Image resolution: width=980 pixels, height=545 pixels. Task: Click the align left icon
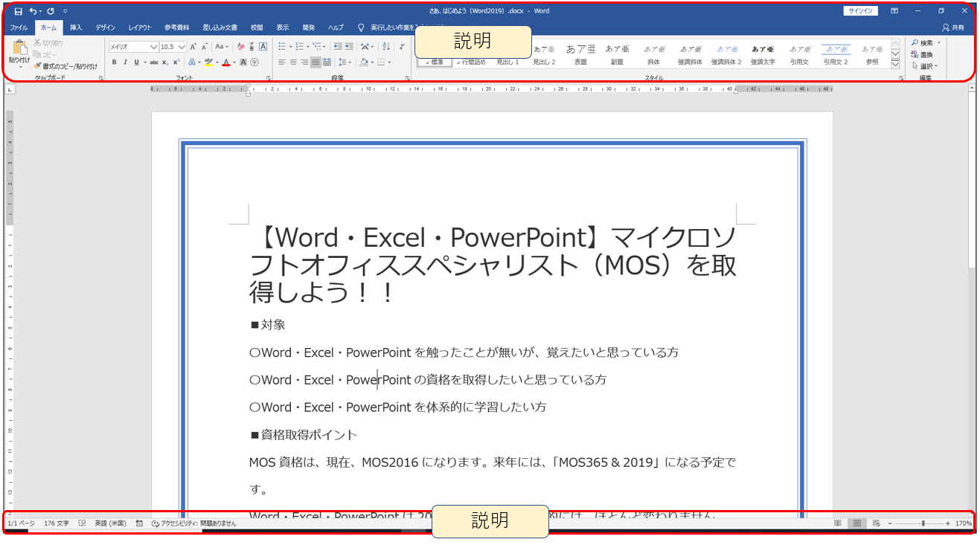(x=282, y=62)
